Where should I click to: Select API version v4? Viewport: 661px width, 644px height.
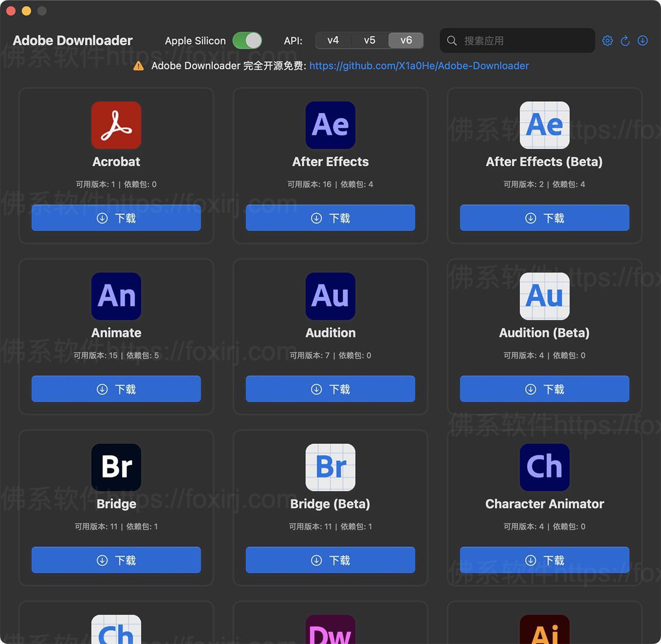tap(333, 40)
